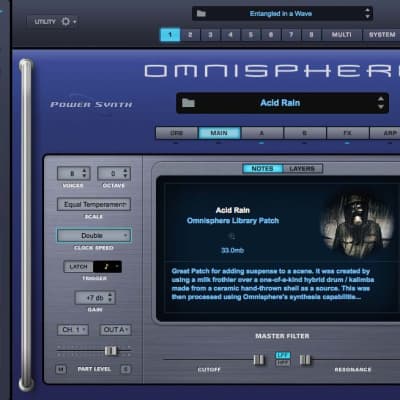The height and width of the screenshot is (400, 400).
Task: Click the Part Level slider handle
Action: pyautogui.click(x=111, y=351)
